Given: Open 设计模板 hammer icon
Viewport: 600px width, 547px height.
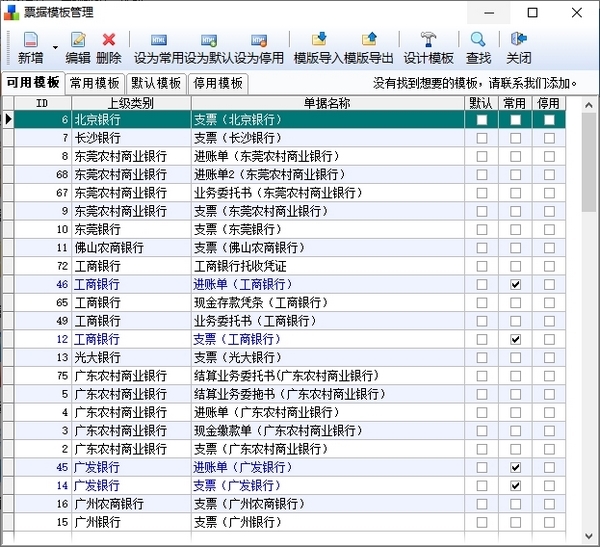Looking at the screenshot, I should pyautogui.click(x=429, y=39).
